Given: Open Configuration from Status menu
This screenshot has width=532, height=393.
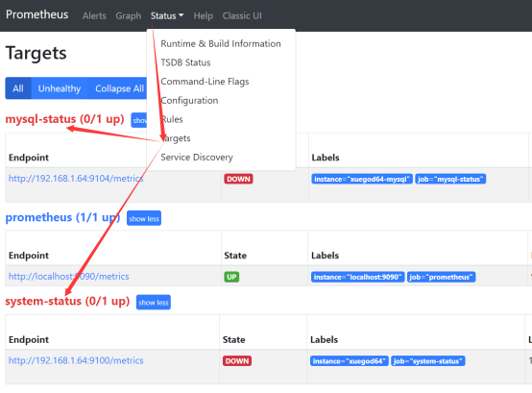Looking at the screenshot, I should point(189,101).
